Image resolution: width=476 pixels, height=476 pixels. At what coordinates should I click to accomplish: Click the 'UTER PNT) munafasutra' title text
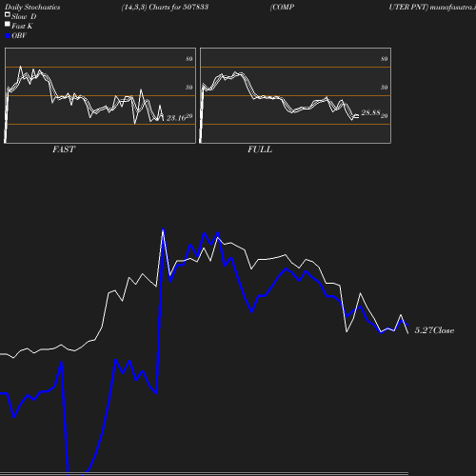click(432, 7)
